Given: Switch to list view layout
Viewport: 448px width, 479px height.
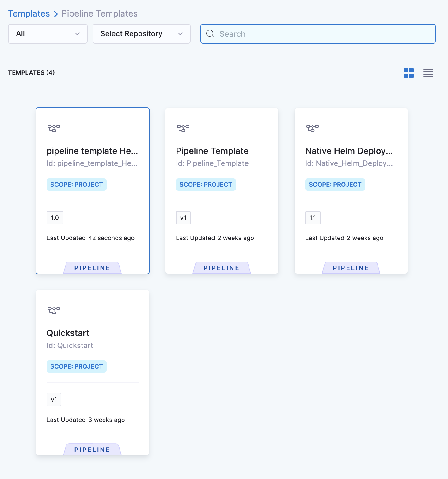Looking at the screenshot, I should coord(428,73).
